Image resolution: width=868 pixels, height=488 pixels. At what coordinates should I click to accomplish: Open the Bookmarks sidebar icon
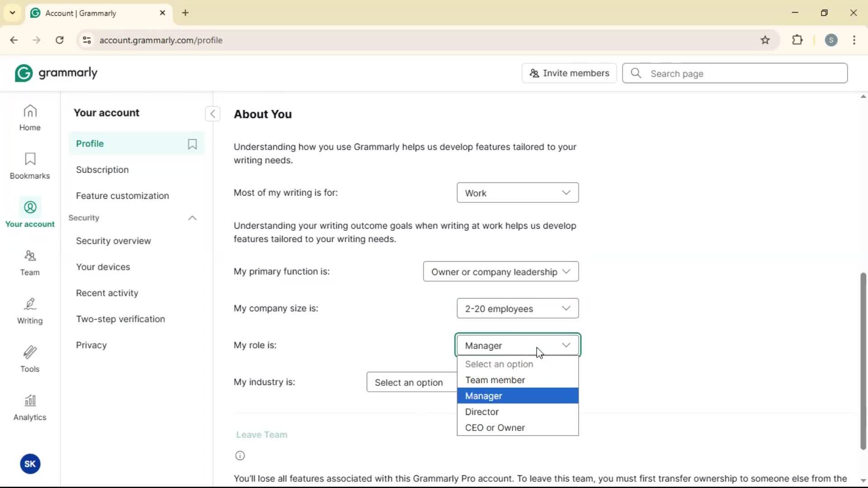(x=30, y=166)
